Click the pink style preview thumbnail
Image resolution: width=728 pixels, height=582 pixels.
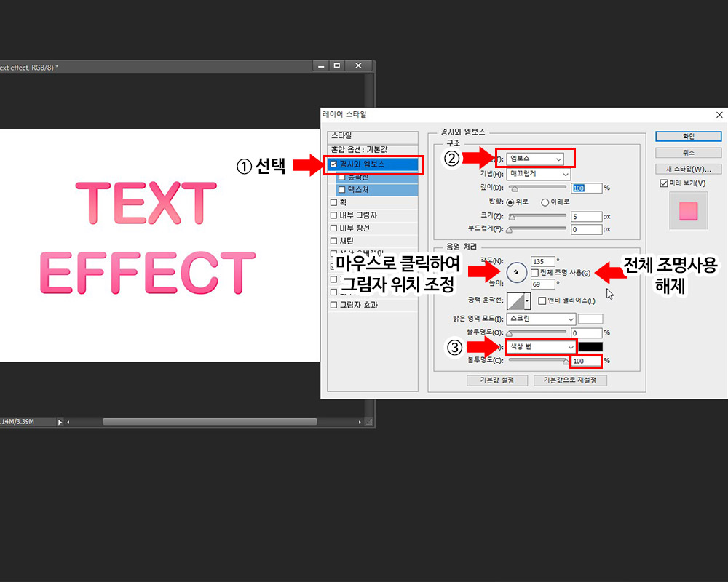(x=688, y=211)
